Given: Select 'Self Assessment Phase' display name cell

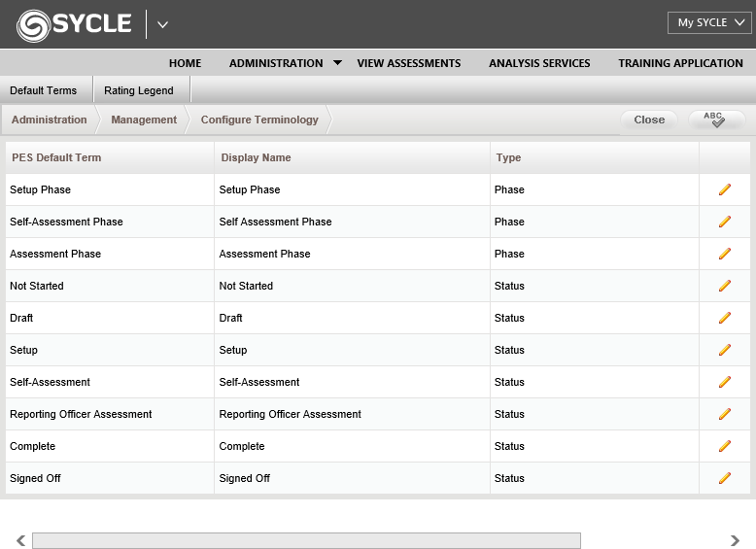Looking at the screenshot, I should point(352,222).
